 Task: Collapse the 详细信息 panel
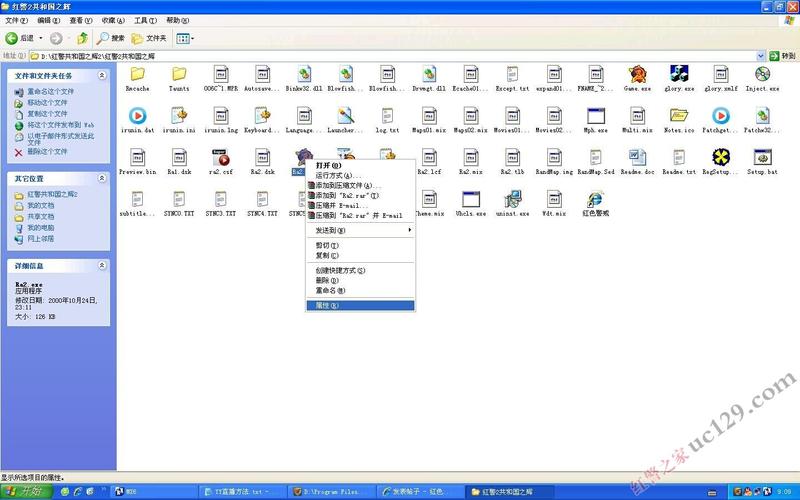[x=102, y=266]
